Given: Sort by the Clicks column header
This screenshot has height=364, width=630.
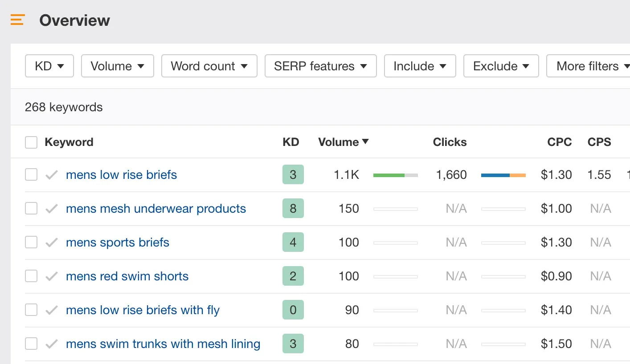Looking at the screenshot, I should pyautogui.click(x=450, y=142).
